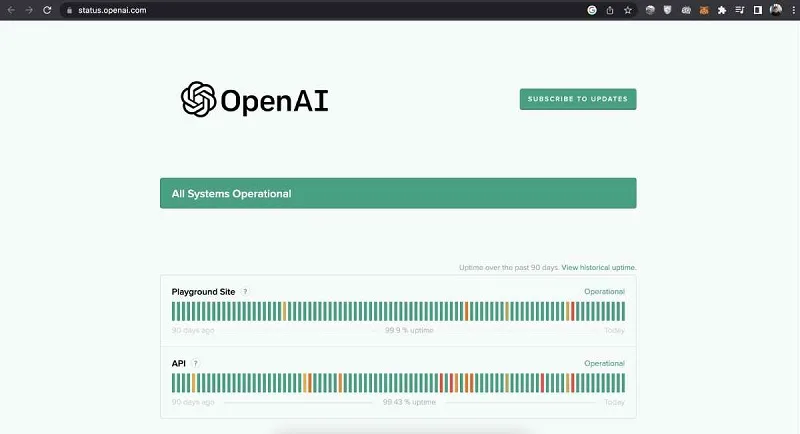Click the browser back arrow
The image size is (800, 434).
(11, 10)
